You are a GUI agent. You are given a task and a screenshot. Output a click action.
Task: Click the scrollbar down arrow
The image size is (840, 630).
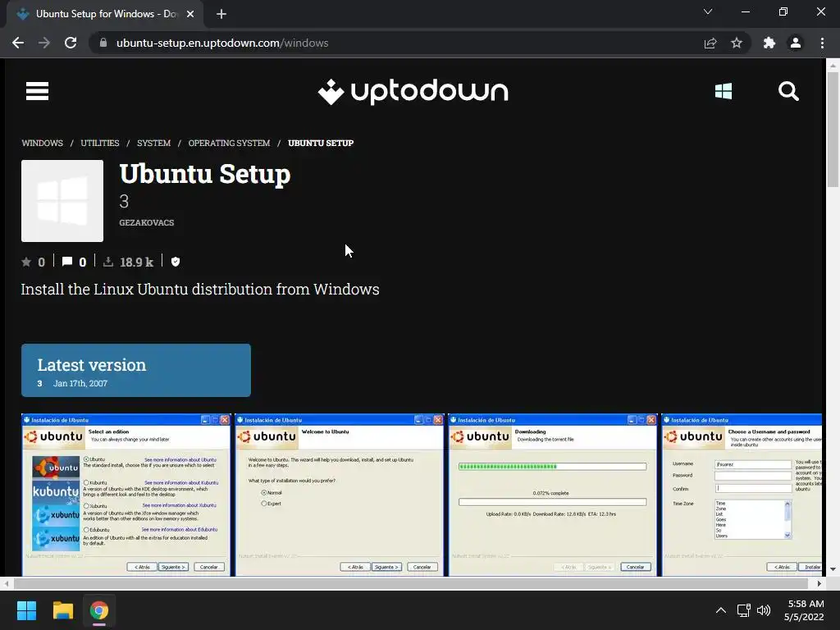pos(833,569)
